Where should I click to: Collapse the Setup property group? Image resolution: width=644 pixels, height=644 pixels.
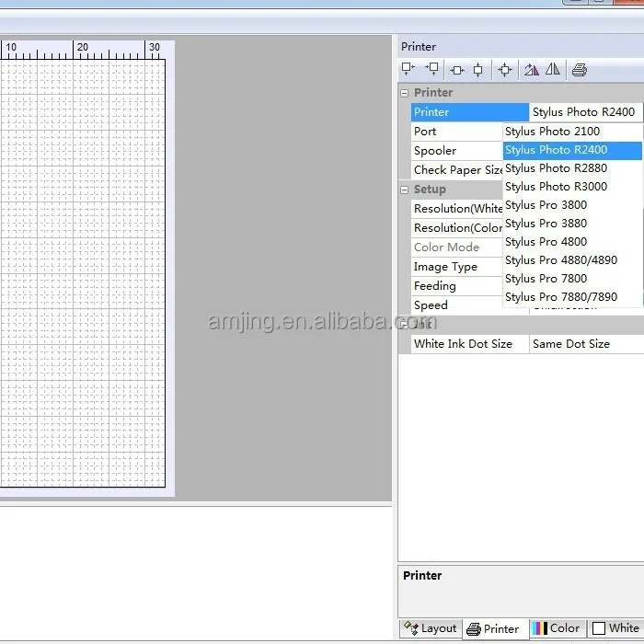pos(404,190)
